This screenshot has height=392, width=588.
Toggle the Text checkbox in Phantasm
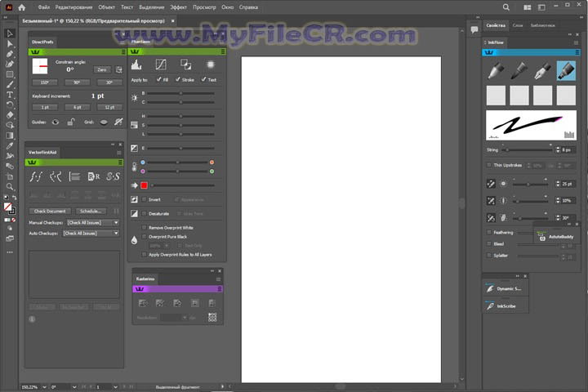click(x=203, y=79)
